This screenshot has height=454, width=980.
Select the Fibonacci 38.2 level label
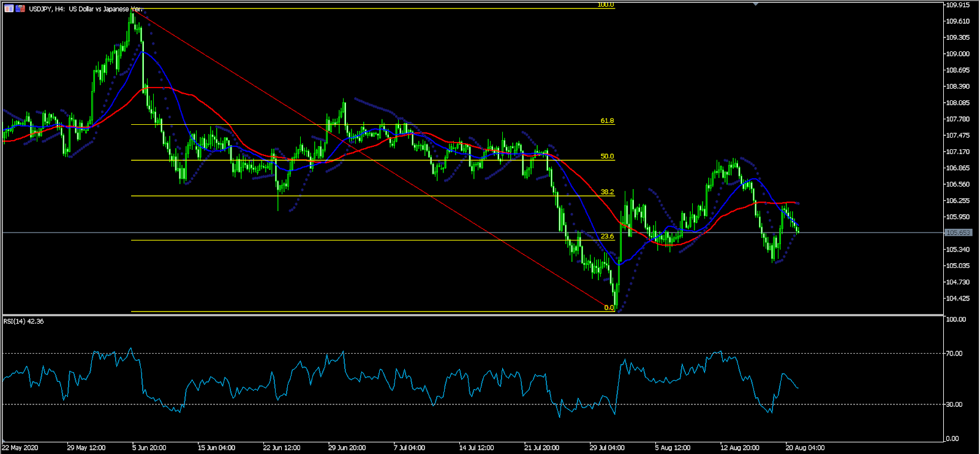tap(607, 192)
